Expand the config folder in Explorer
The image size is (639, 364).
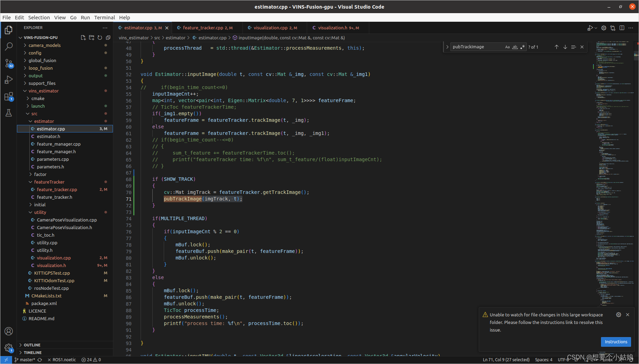pos(35,53)
